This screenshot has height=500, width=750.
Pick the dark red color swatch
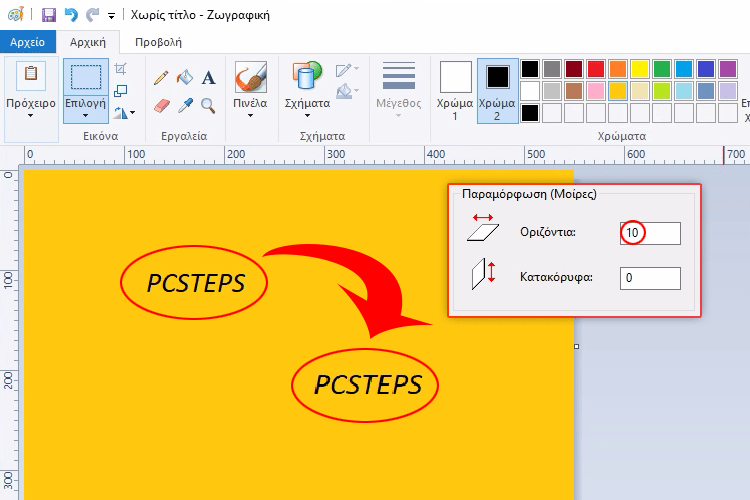pos(574,69)
